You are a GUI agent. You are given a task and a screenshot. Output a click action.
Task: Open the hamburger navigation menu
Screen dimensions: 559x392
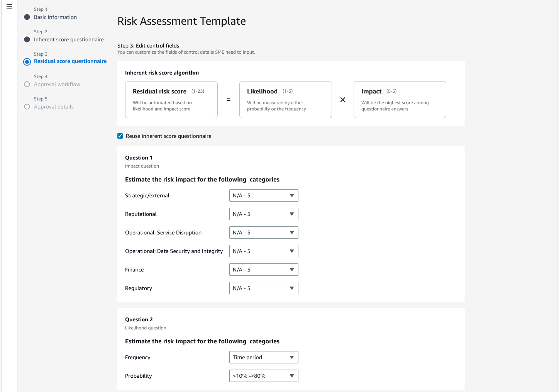point(9,6)
